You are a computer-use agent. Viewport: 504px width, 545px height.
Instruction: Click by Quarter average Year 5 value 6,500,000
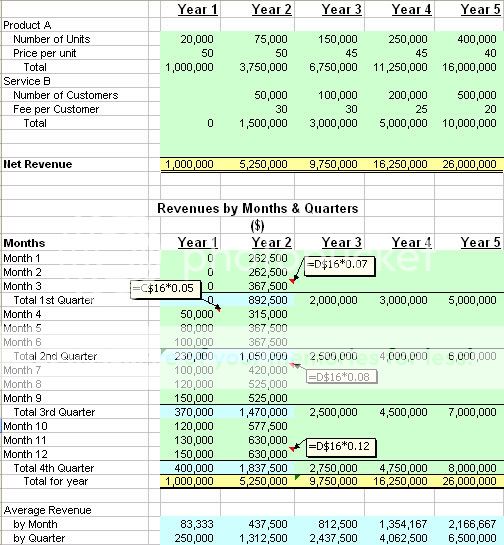pos(472,538)
